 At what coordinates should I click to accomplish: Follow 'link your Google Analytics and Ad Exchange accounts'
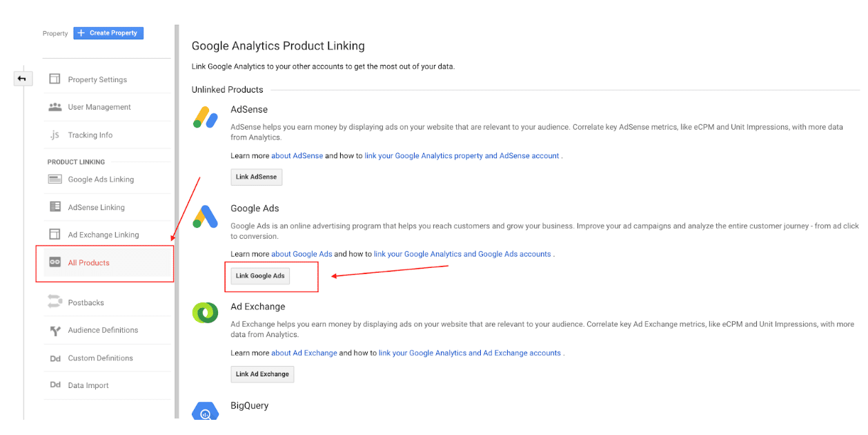coord(470,353)
